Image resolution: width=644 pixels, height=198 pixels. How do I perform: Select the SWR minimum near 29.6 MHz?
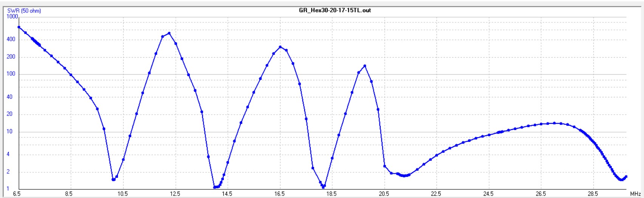pos(621,179)
